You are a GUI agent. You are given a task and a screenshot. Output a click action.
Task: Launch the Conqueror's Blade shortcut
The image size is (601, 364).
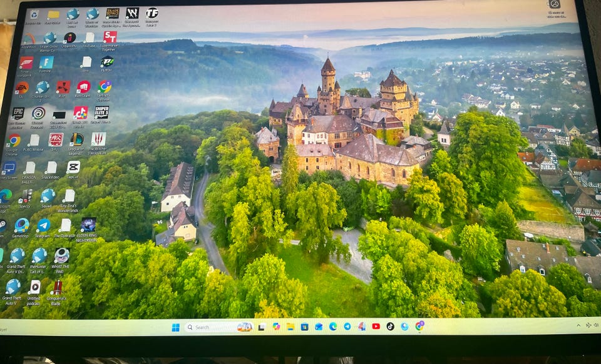click(57, 287)
